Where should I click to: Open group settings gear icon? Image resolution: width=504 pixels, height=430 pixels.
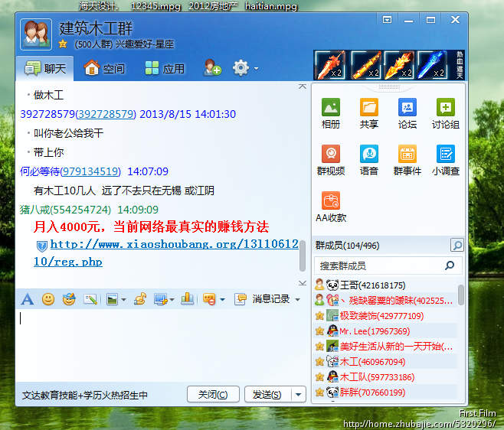[x=241, y=68]
